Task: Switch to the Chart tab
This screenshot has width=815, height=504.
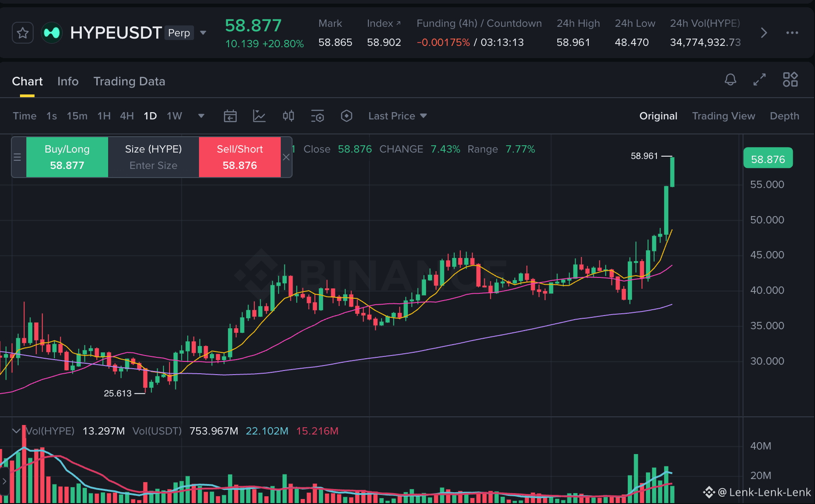Action: click(x=27, y=81)
